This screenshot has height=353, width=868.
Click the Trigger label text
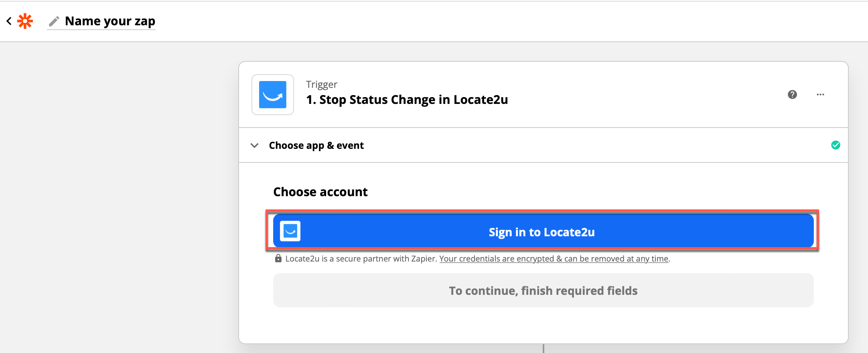click(321, 84)
